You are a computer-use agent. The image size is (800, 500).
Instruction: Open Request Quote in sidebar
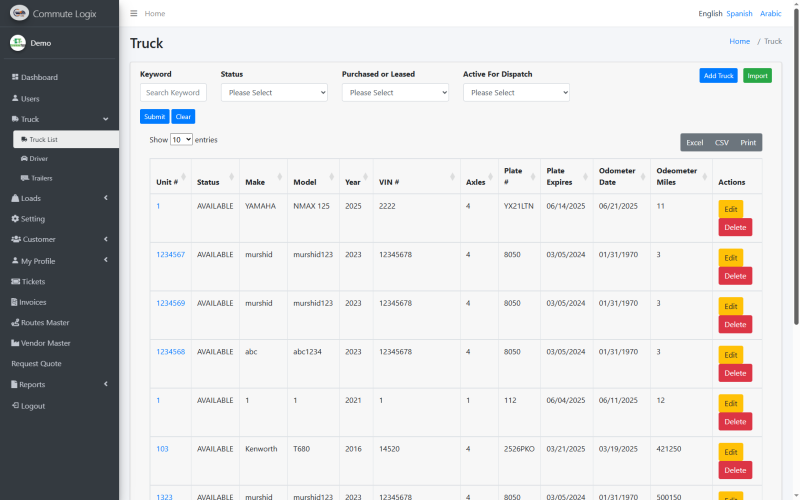pos(36,364)
